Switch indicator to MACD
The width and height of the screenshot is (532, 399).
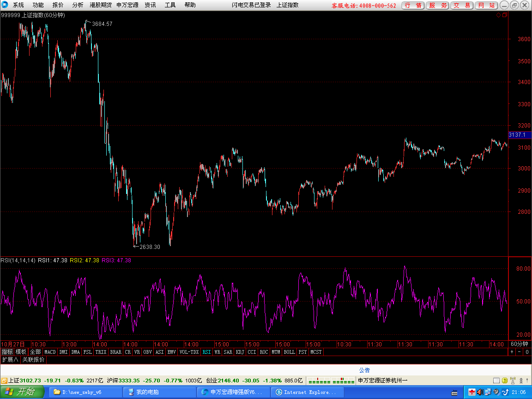(50, 352)
